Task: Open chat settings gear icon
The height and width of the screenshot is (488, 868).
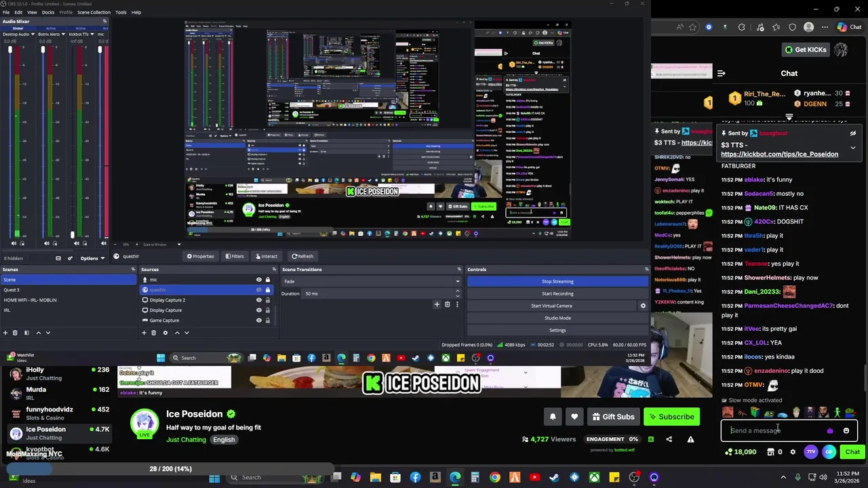Action: point(793,452)
